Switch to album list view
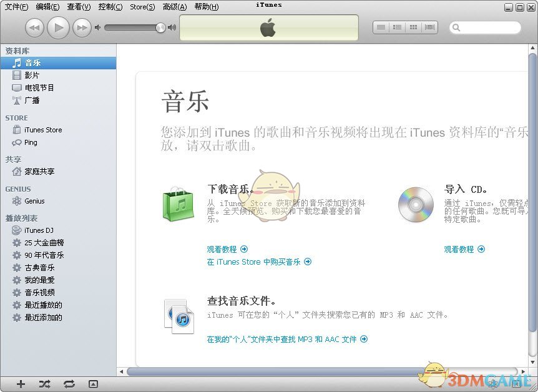 point(397,27)
